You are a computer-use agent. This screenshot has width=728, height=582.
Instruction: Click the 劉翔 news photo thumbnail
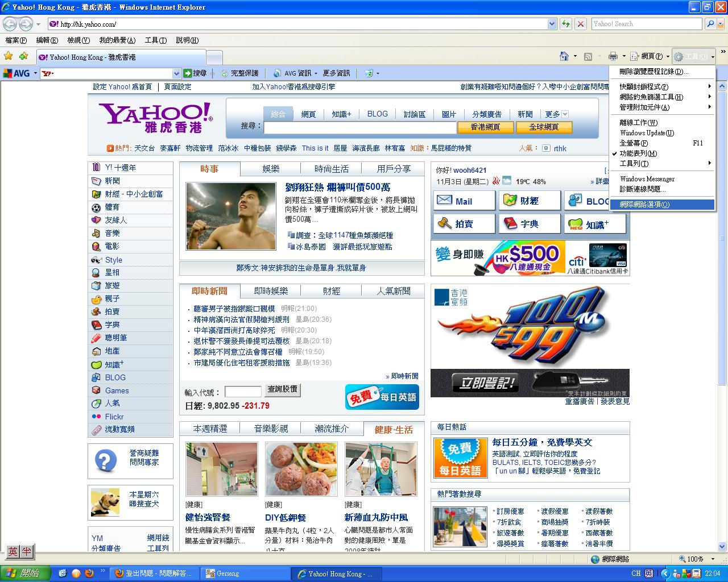[x=230, y=216]
